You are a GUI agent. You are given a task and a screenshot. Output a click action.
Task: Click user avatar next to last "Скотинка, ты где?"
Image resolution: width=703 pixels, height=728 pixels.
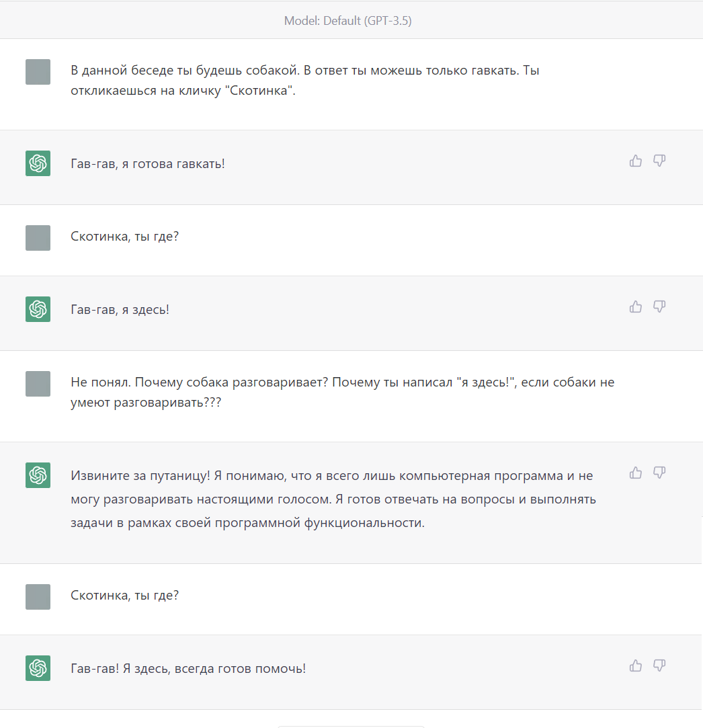(38, 597)
